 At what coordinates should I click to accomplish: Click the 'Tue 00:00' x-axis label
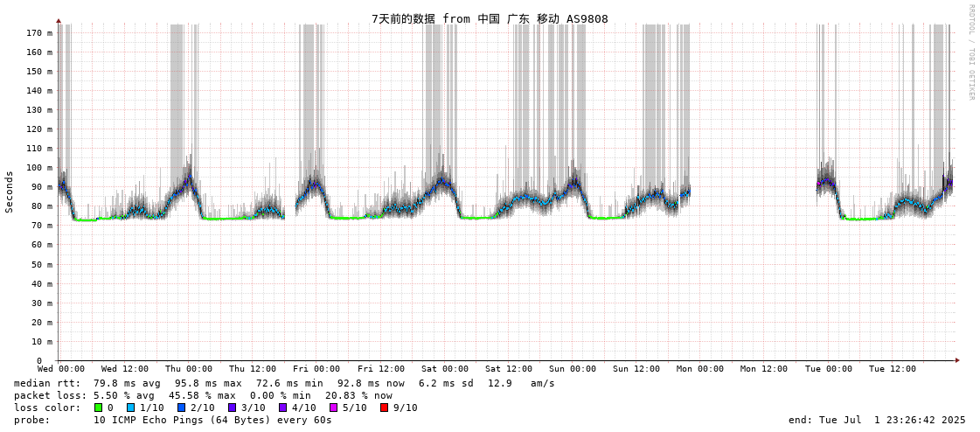[x=828, y=369]
